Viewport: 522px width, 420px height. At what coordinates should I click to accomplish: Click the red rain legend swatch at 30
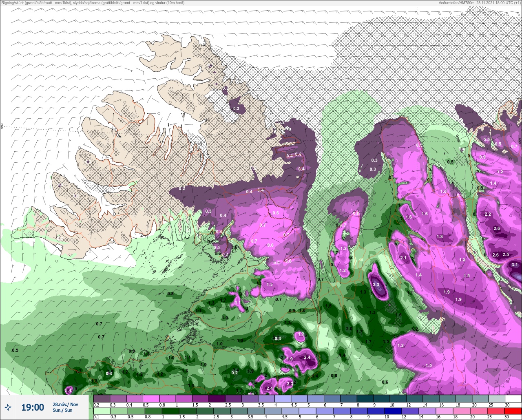(513, 411)
